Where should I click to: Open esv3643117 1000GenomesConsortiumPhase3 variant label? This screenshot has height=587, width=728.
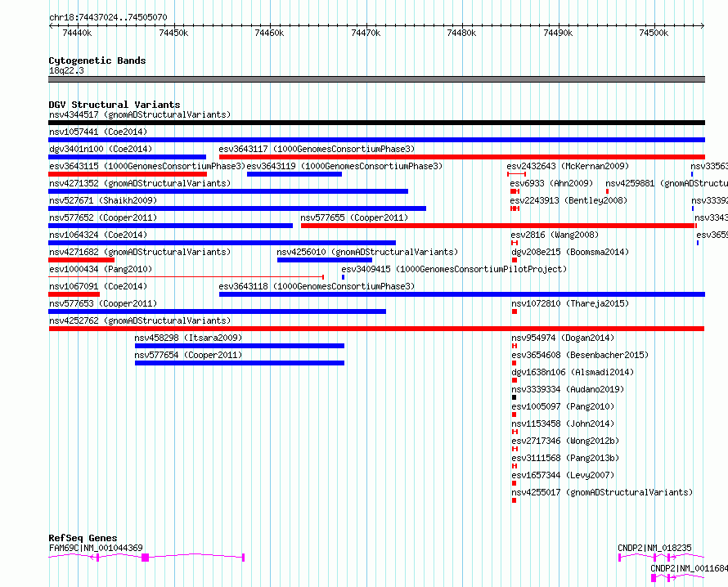pyautogui.click(x=317, y=149)
